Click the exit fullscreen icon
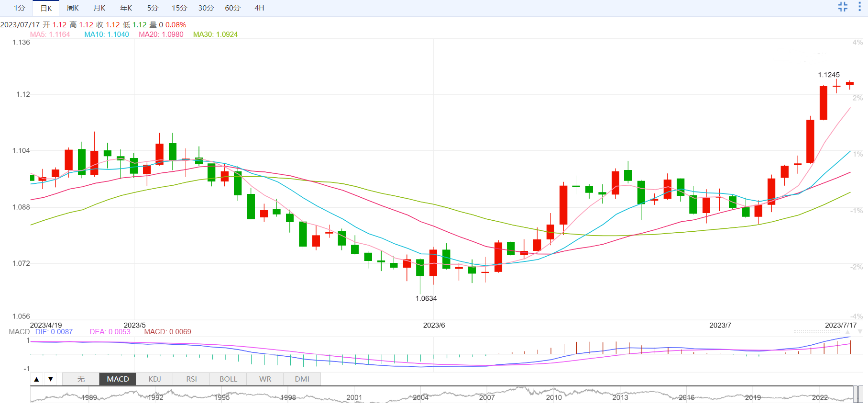The image size is (868, 418). tap(843, 7)
